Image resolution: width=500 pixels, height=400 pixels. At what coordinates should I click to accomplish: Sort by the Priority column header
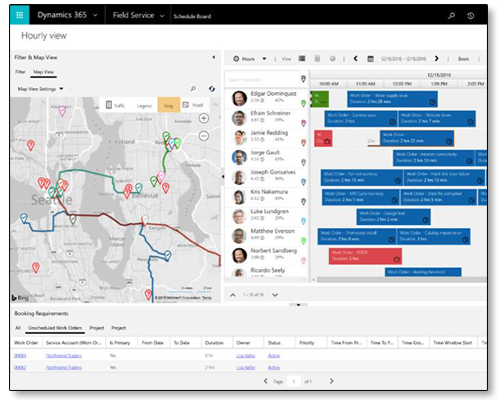click(x=307, y=343)
